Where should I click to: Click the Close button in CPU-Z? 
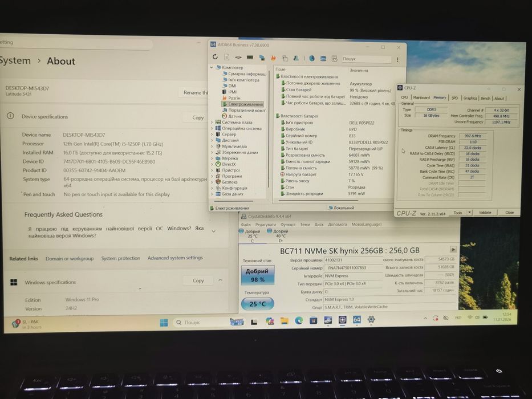coord(509,213)
